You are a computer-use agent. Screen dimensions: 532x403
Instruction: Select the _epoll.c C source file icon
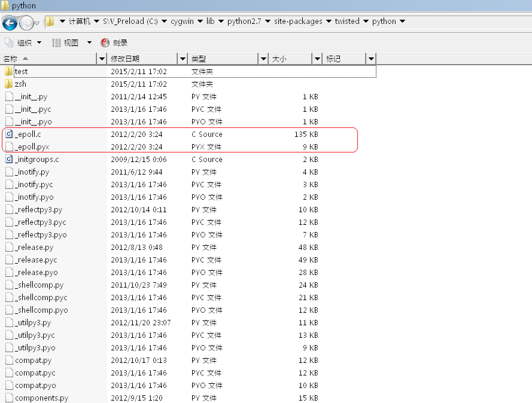point(9,135)
